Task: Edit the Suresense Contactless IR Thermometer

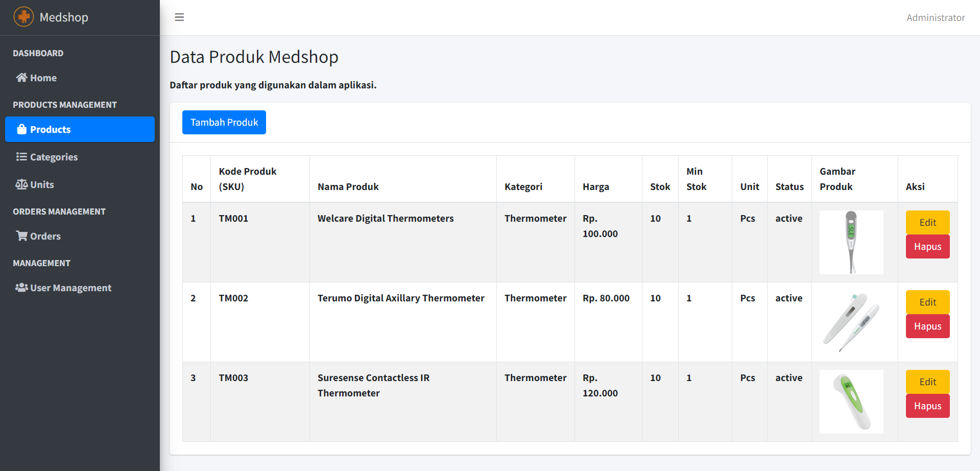Action: 927,382
